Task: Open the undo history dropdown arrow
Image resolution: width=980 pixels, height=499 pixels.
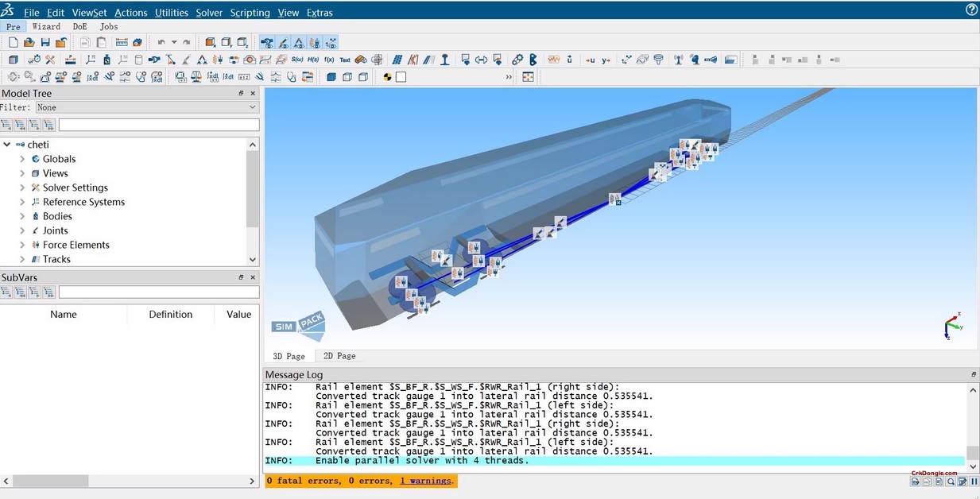Action: [174, 42]
